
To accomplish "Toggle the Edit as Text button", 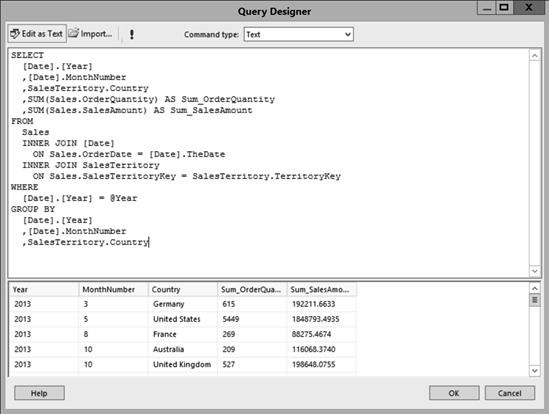I will (x=37, y=34).
